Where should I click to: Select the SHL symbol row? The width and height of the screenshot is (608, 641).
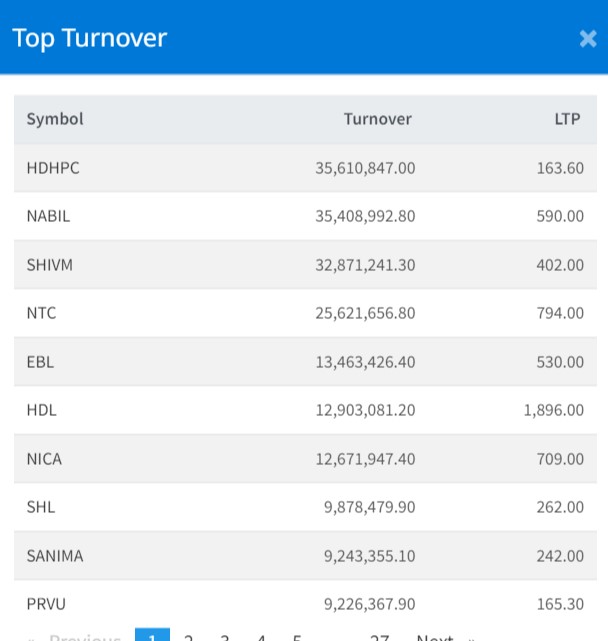point(41,507)
